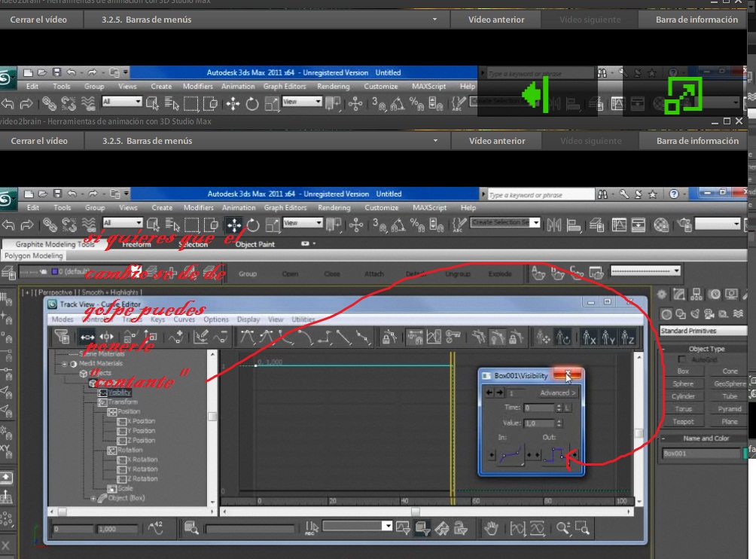
Task: Toggle the L time lock in key dialog
Action: (568, 408)
